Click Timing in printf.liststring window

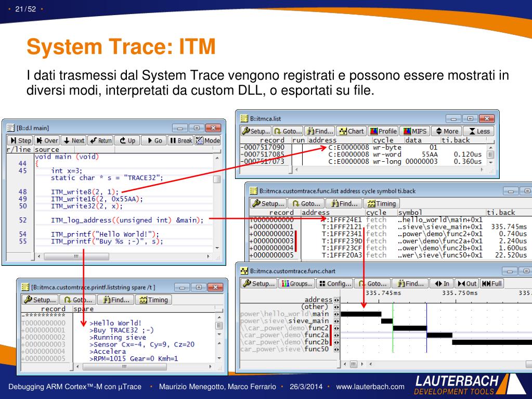coord(153,300)
